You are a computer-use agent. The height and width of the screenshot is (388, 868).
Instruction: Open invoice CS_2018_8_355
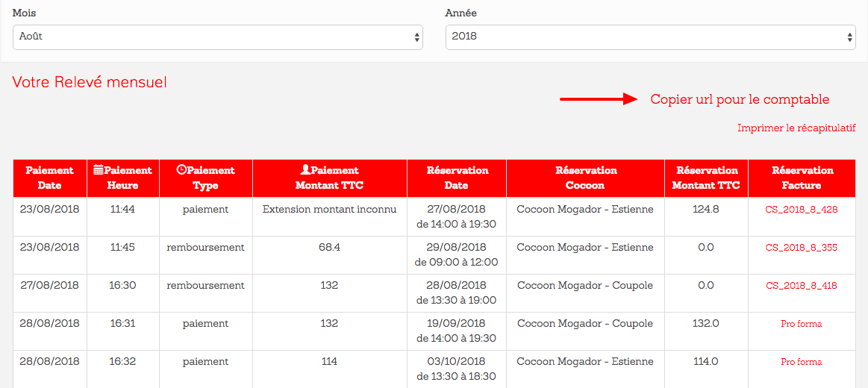[x=802, y=248]
